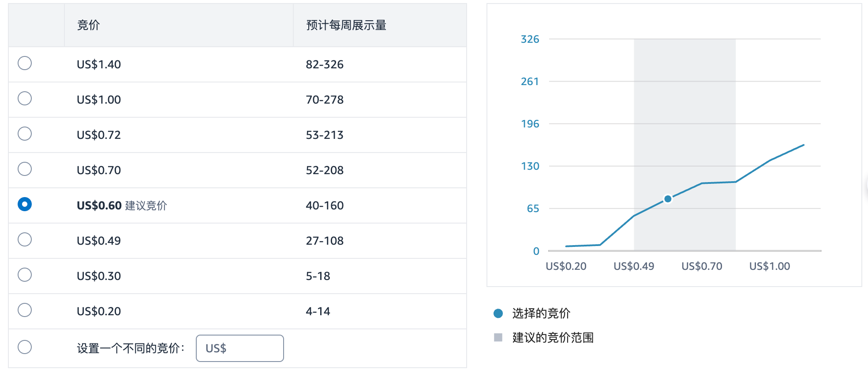Click the 326 value on chart y-axis
The image size is (868, 373).
click(x=530, y=39)
